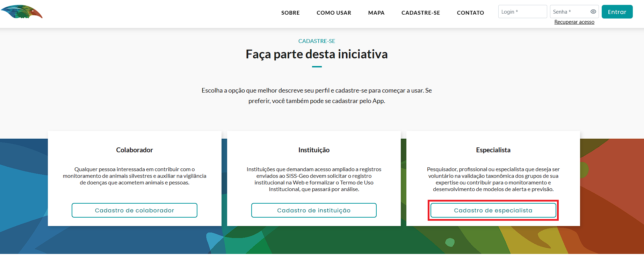This screenshot has height=277, width=644.
Task: Click the 'Faça parte desta iniciativa' title
Action: tap(317, 54)
